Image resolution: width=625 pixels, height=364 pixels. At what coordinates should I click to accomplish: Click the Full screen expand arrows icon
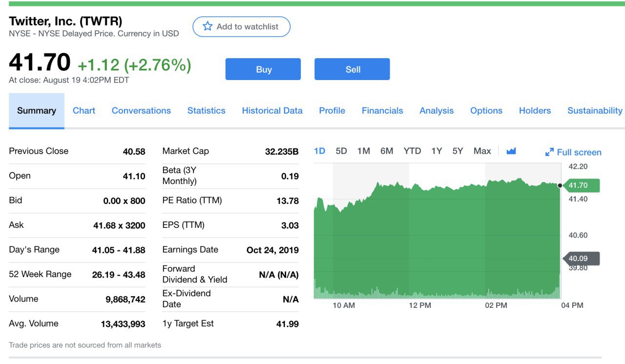[x=549, y=152]
